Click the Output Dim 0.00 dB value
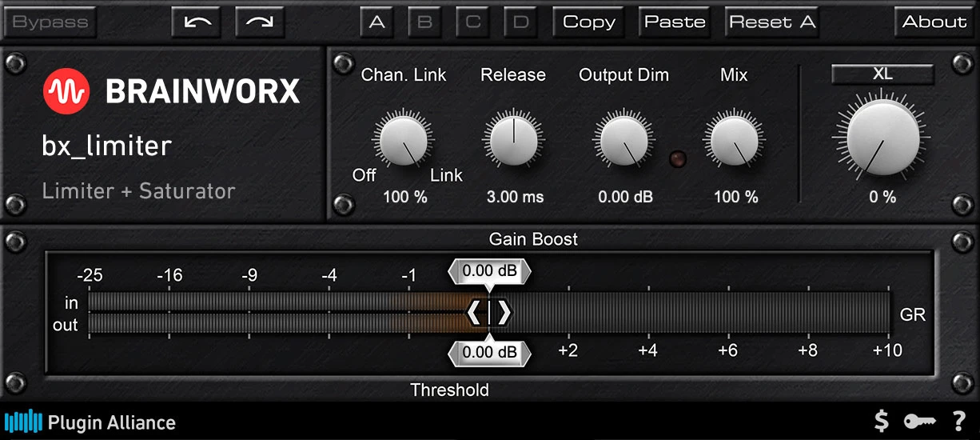 pos(625,197)
